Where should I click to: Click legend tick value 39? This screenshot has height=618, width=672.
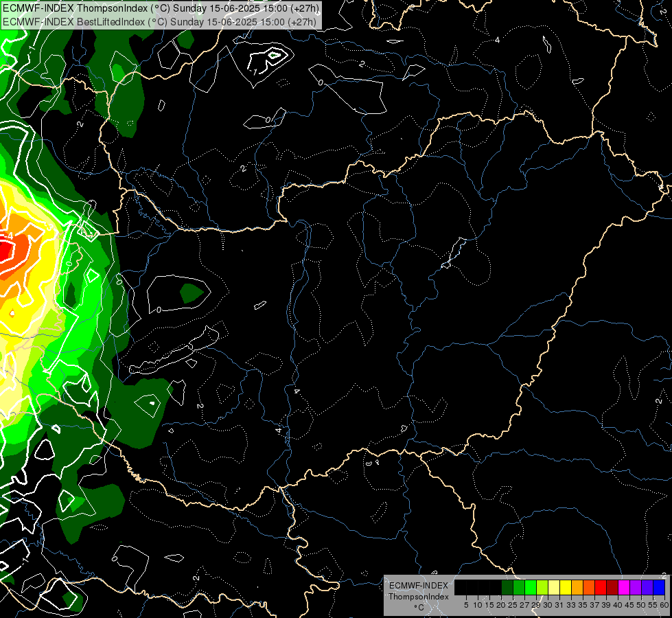pyautogui.click(x=606, y=605)
